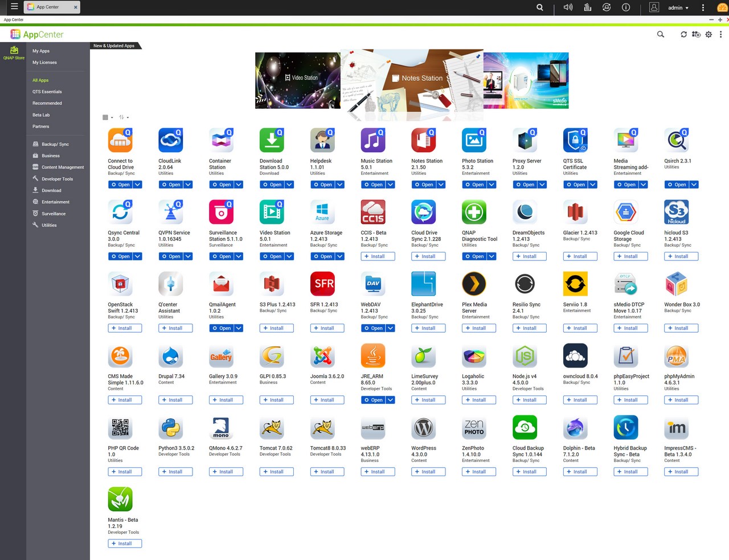
Task: Select Backup/ Sync category
Action: (x=55, y=144)
